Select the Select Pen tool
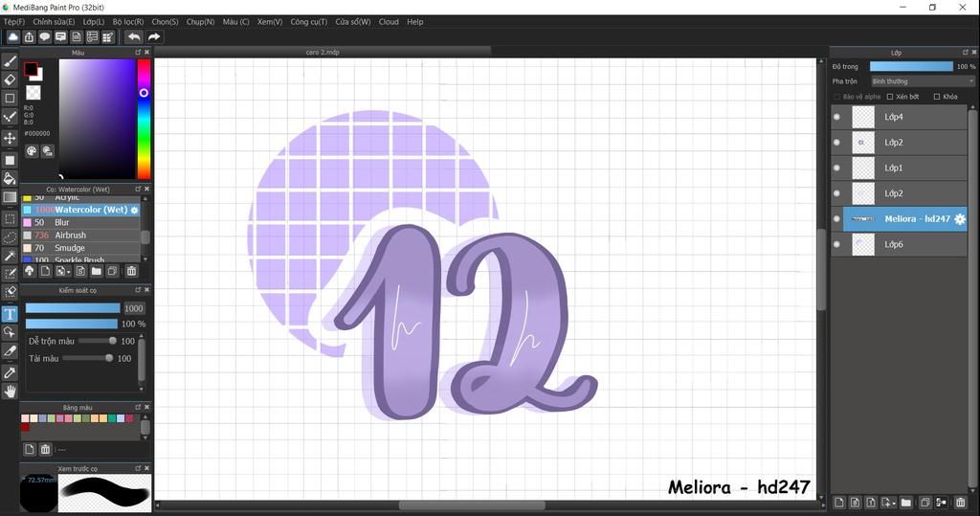Viewport: 980px width, 516px height. (x=10, y=274)
